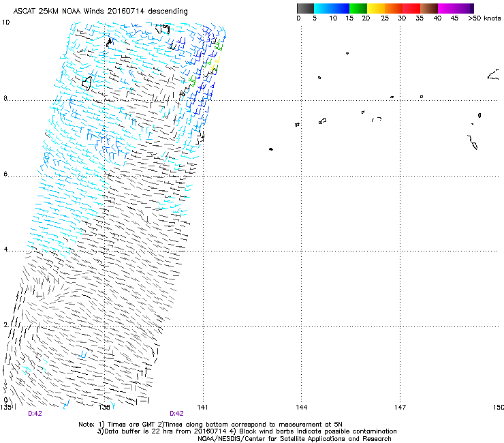504x443 pixels.
Task: Click latitude axis label '6'
Action: (5, 174)
